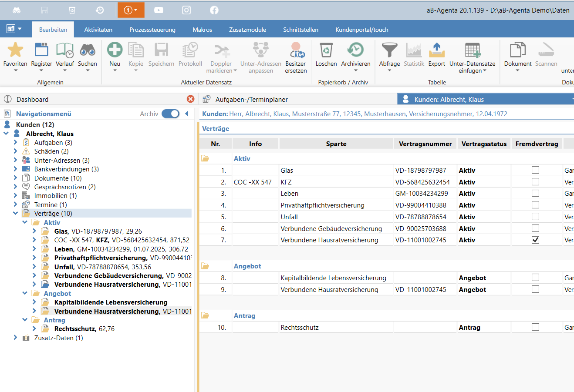Image resolution: width=574 pixels, height=392 pixels.
Task: Collapse the Antrag folder in tree
Action: (x=25, y=320)
